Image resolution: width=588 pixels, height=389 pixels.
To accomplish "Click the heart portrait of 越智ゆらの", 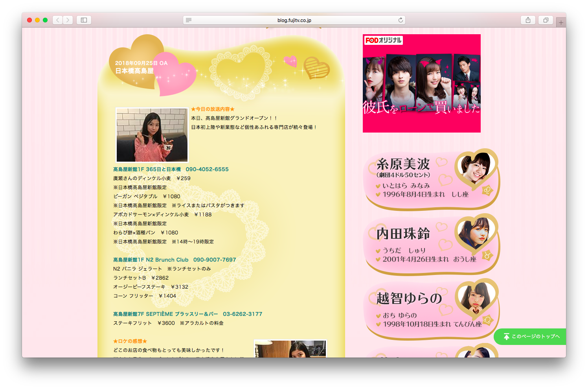I will click(476, 299).
